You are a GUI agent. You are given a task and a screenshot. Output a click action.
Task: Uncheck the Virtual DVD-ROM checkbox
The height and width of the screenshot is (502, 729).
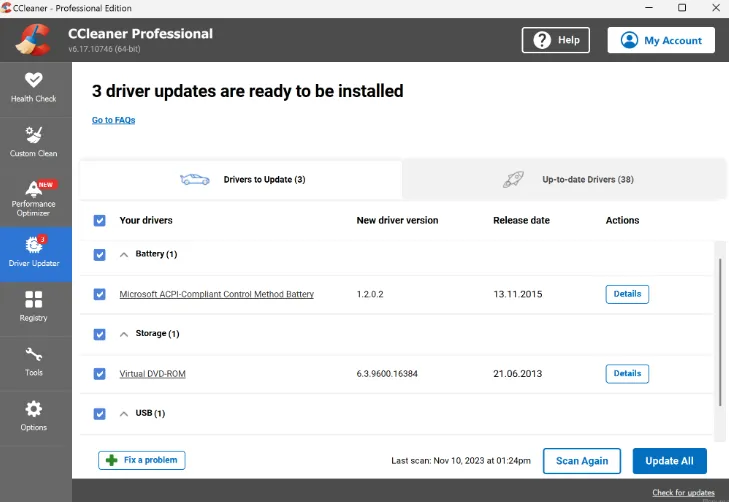coord(99,374)
